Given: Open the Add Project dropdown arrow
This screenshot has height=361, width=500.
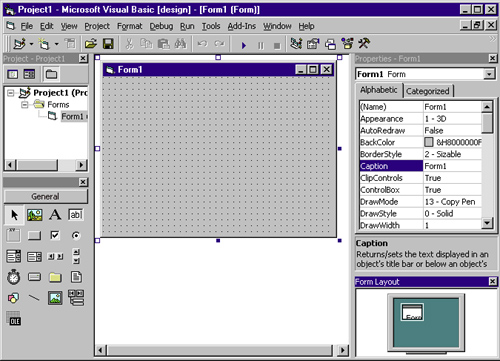Looking at the screenshot, I should pyautogui.click(x=31, y=44).
